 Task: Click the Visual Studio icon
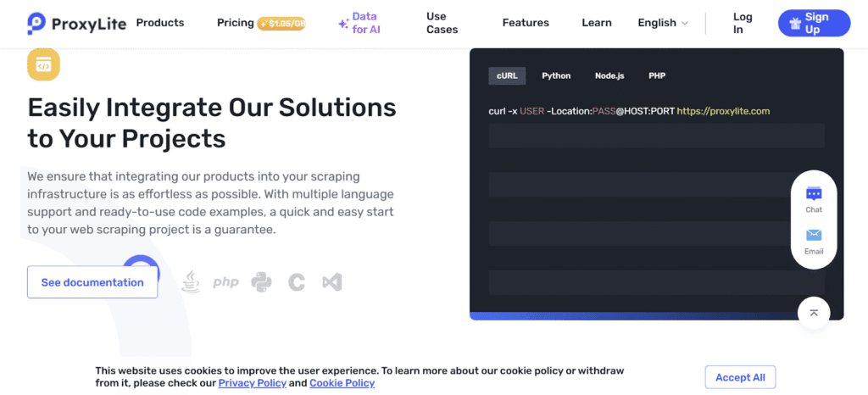[x=331, y=282]
